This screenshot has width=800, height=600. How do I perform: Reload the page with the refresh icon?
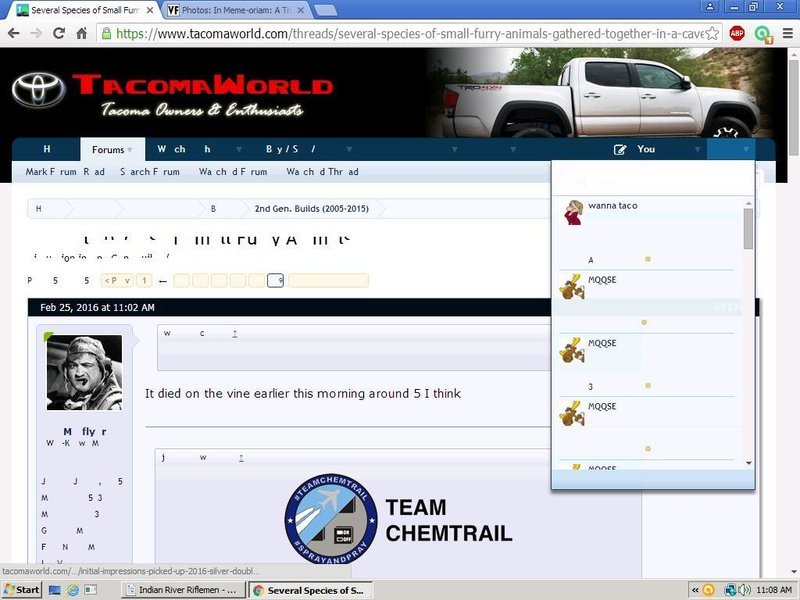point(59,34)
